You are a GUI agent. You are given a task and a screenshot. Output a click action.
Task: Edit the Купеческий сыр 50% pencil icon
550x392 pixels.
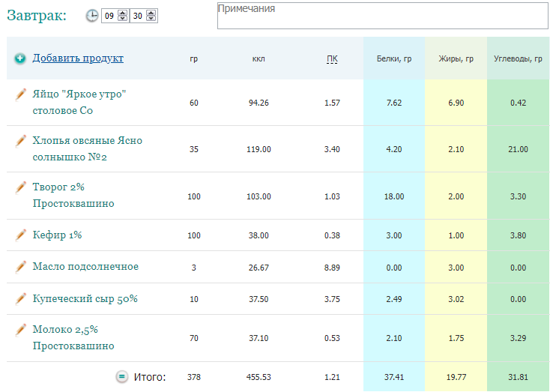click(20, 299)
